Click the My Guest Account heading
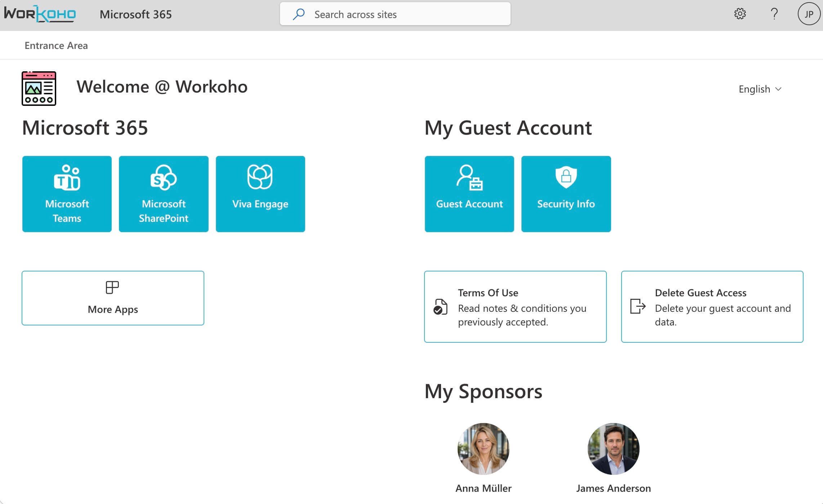Viewport: 823px width, 504px height. click(508, 128)
